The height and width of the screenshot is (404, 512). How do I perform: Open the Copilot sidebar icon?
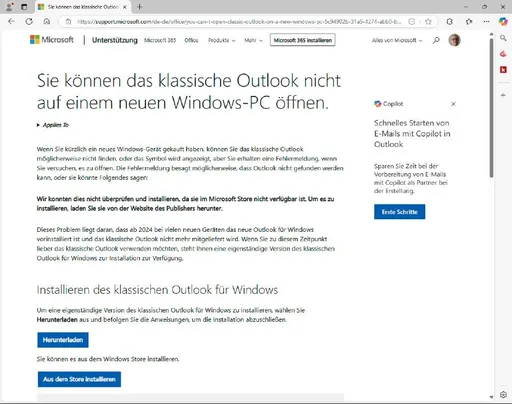point(503,22)
